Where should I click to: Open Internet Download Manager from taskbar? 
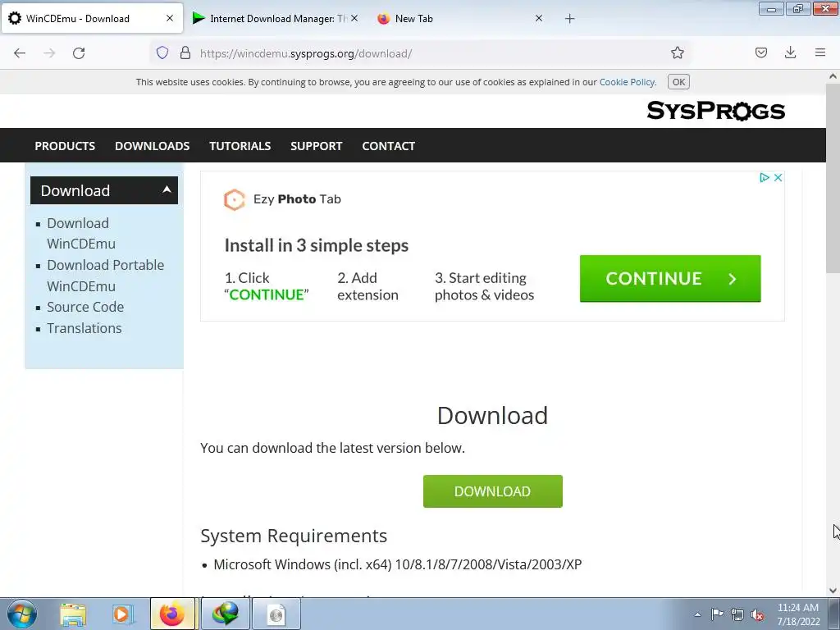click(225, 614)
